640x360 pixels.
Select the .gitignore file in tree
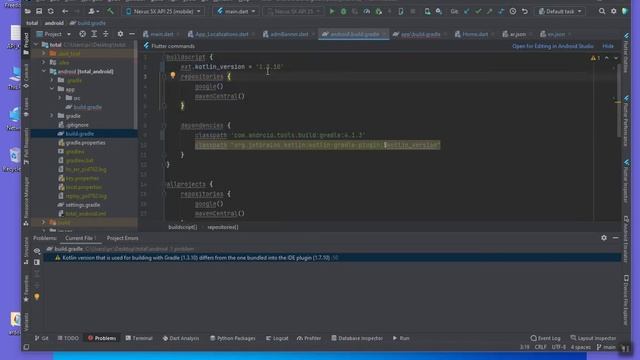[x=77, y=125]
